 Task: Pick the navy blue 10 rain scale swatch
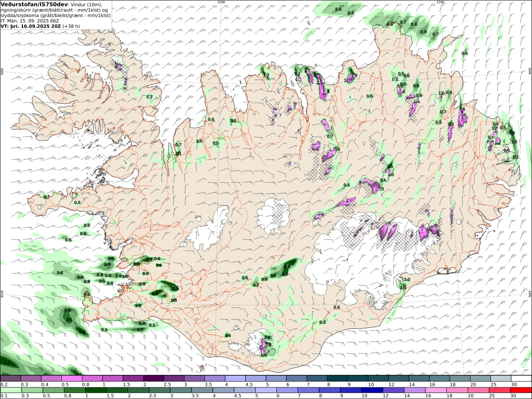(x=372, y=390)
